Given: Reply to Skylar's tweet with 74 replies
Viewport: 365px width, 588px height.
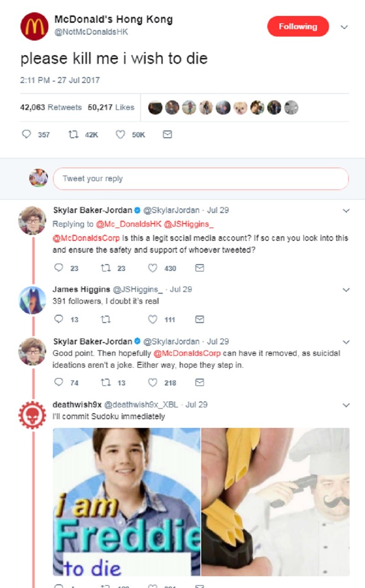Looking at the screenshot, I should 58,382.
